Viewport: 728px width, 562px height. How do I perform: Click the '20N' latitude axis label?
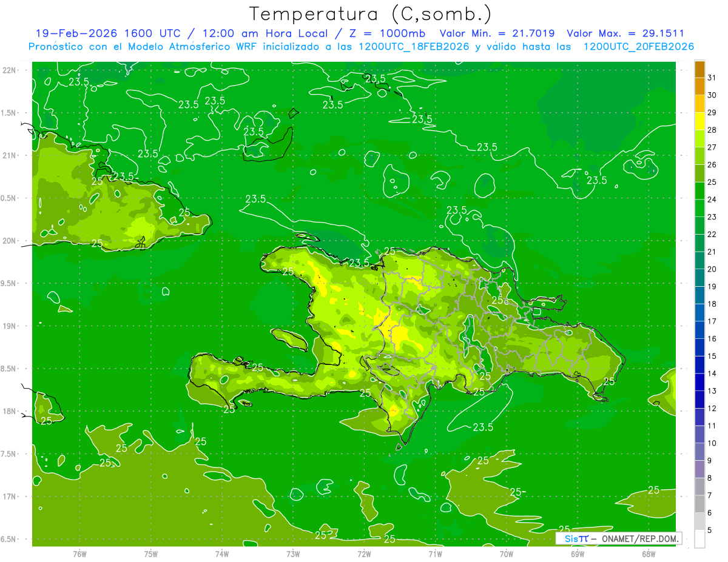coord(9,241)
